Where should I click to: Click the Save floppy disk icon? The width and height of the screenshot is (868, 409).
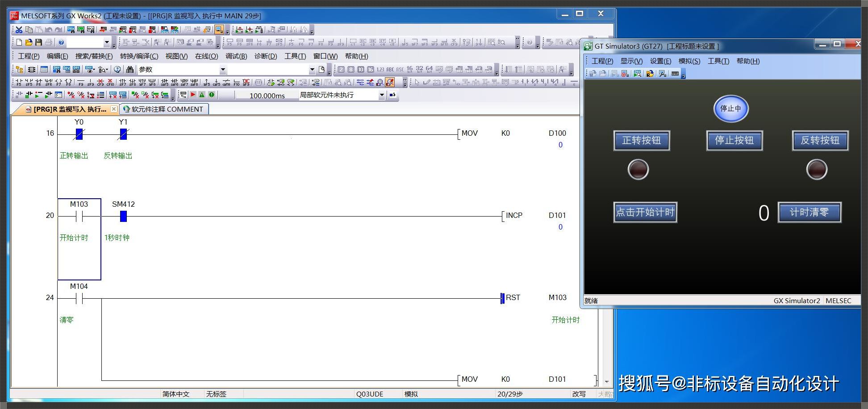coord(38,42)
